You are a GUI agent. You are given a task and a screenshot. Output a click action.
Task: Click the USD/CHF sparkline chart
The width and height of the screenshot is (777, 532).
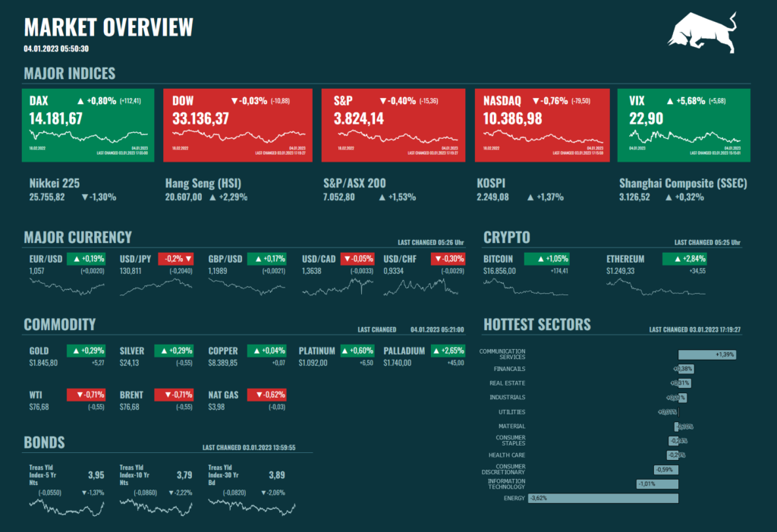click(421, 287)
